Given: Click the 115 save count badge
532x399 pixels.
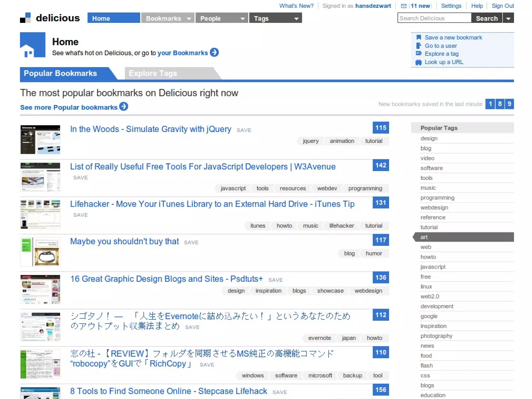Looking at the screenshot, I should (381, 128).
